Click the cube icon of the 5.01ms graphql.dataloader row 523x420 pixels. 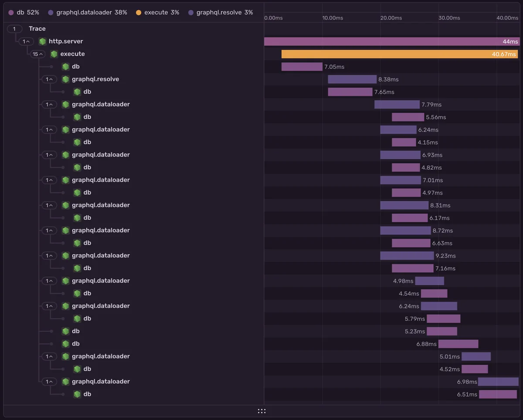[66, 357]
